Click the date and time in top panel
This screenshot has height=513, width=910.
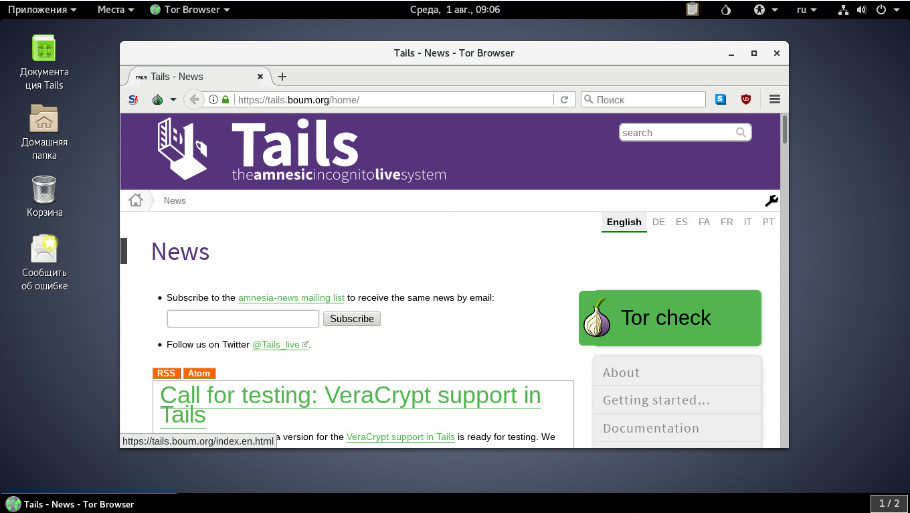[x=454, y=9]
